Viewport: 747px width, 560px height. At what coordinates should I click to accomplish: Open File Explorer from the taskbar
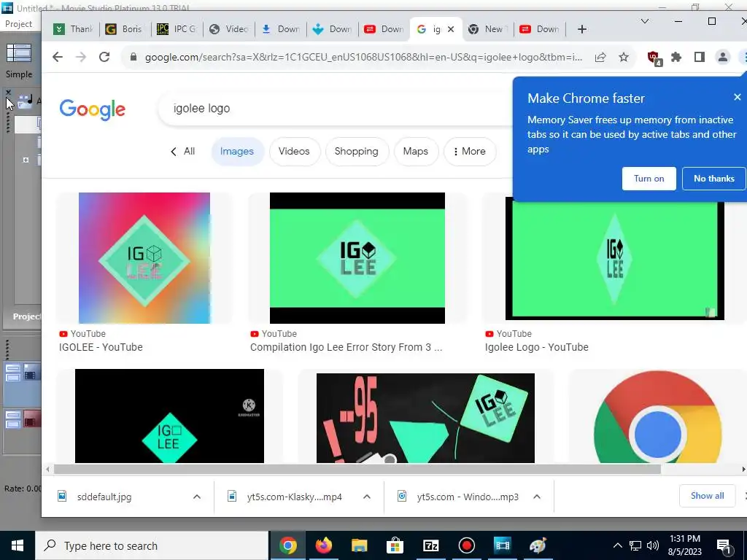[x=359, y=545]
